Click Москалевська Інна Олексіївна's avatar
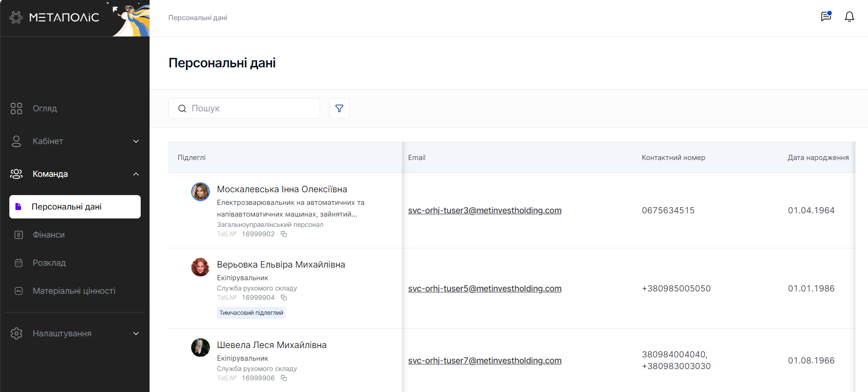The height and width of the screenshot is (392, 868). 201,192
